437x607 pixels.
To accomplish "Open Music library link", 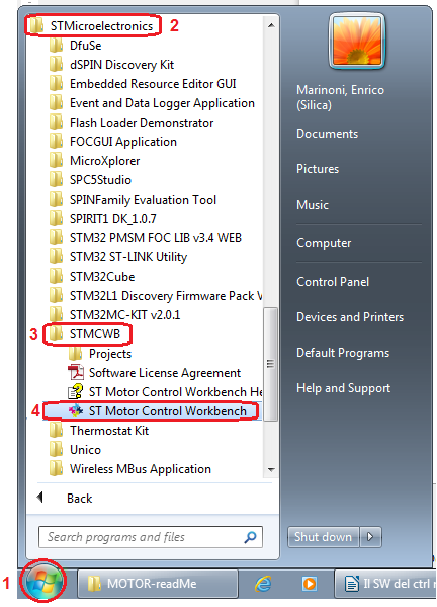I will [312, 205].
